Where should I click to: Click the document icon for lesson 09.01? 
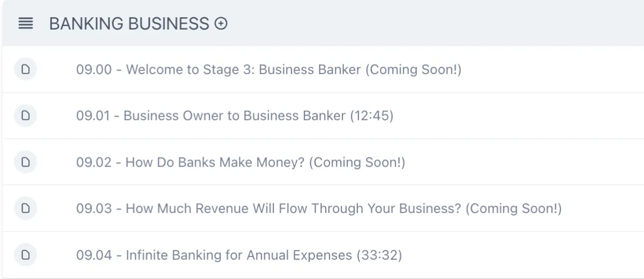pyautogui.click(x=25, y=116)
